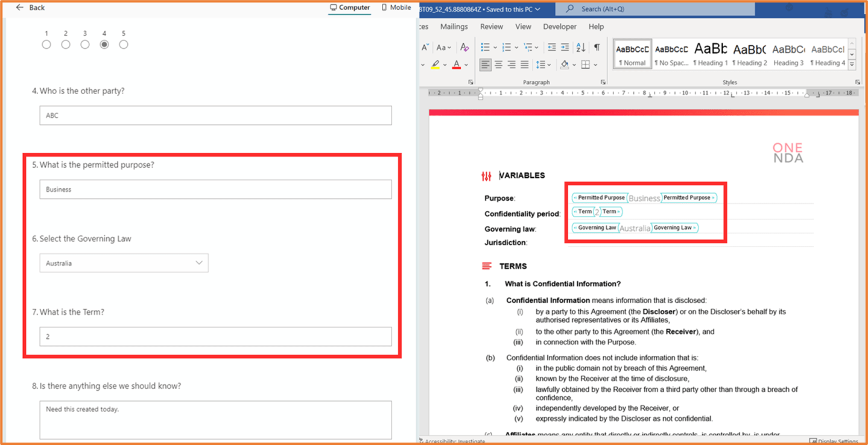This screenshot has height=445, width=868.
Task: Select radio button step 1
Action: (x=46, y=44)
